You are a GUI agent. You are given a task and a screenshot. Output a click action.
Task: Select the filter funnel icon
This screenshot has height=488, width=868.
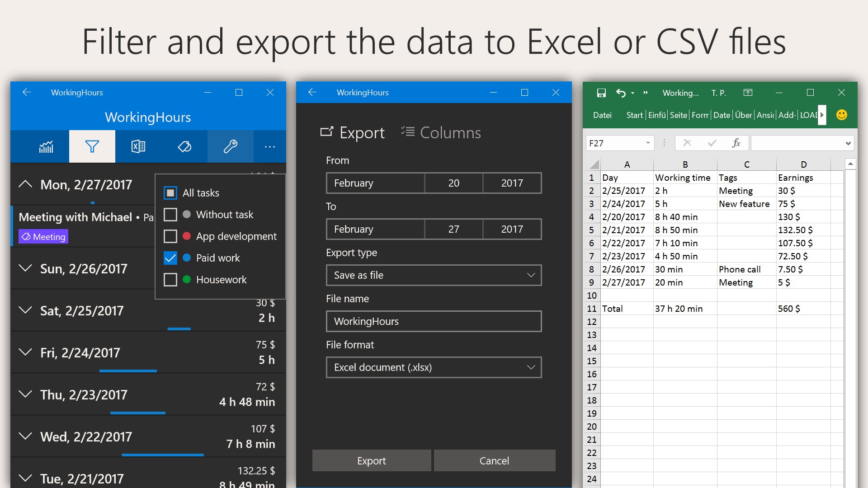[92, 146]
